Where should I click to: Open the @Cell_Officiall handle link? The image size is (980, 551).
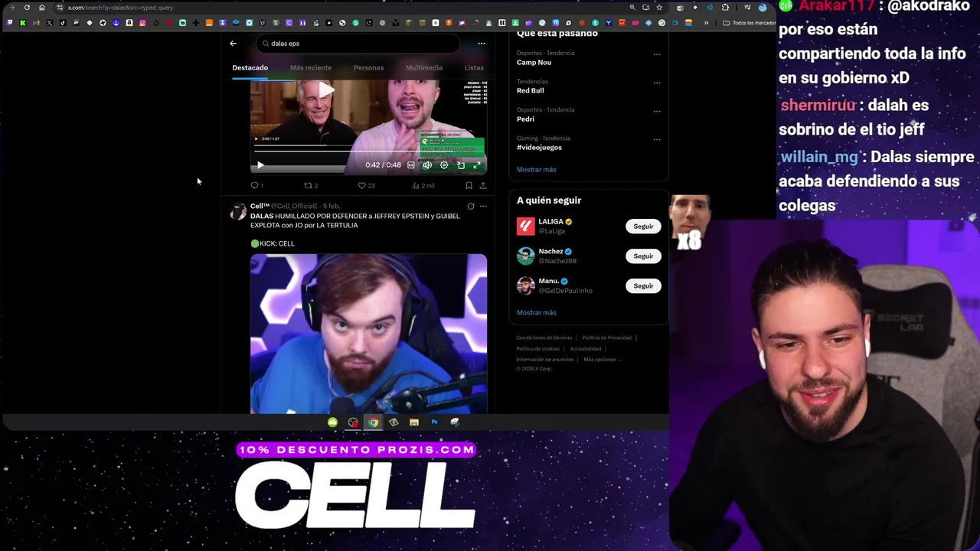(294, 206)
